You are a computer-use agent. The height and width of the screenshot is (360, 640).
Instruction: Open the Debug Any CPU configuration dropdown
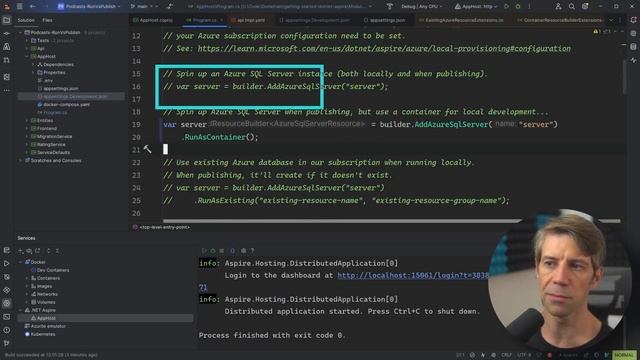421,7
